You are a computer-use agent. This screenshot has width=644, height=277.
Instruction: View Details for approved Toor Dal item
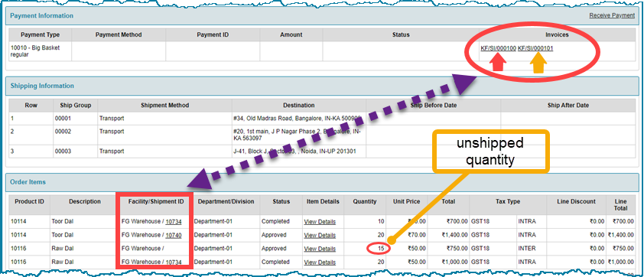[320, 235]
